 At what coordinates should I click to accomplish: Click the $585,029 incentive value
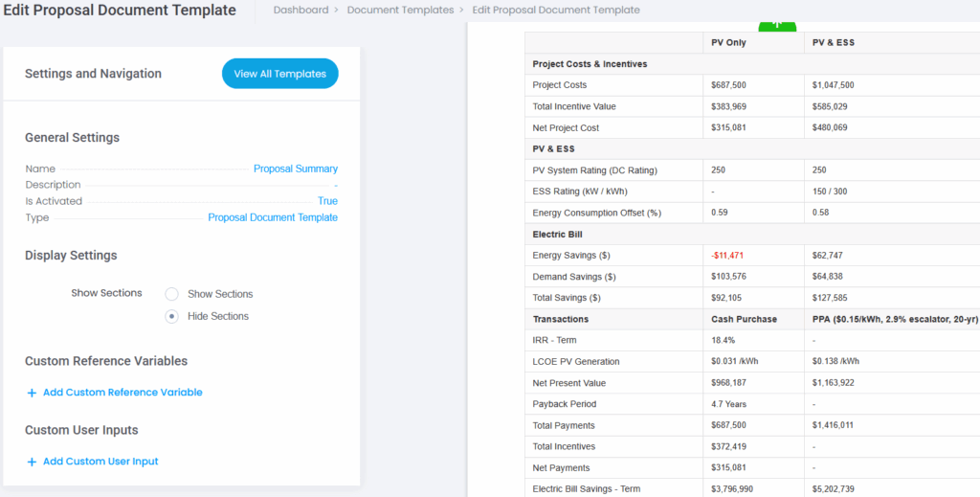click(830, 106)
